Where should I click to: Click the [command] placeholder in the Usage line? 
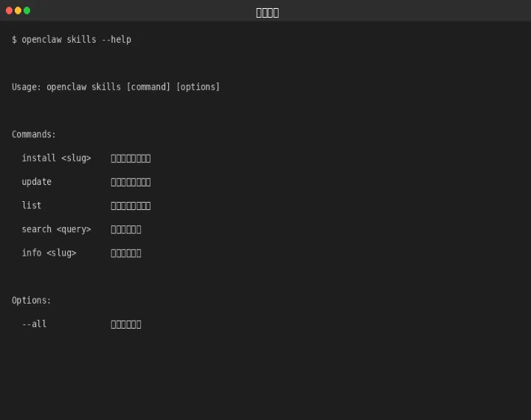coord(148,87)
